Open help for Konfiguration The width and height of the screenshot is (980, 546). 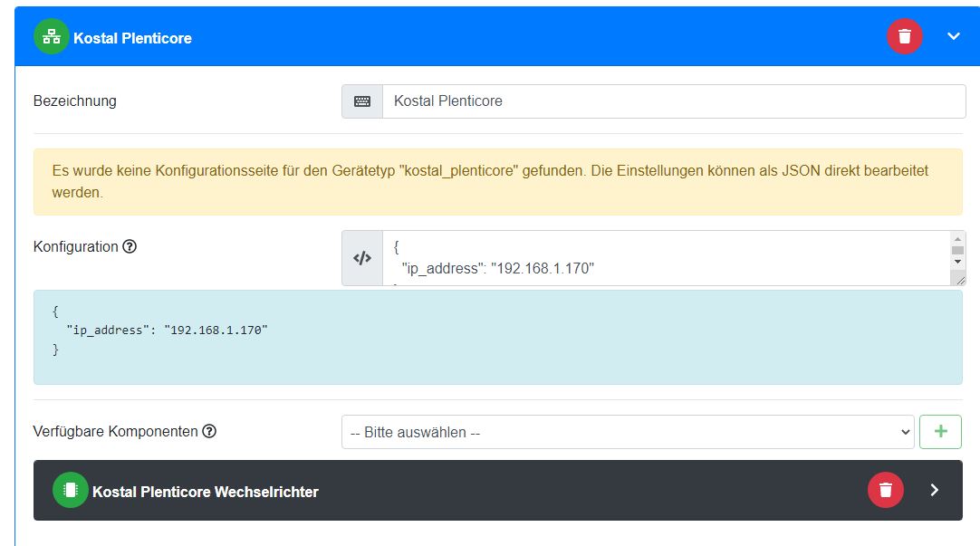130,247
